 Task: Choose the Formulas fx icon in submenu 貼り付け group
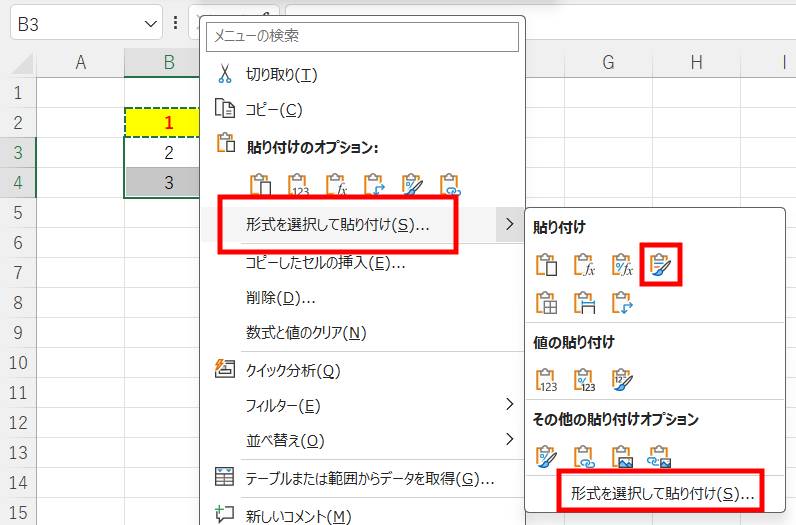pyautogui.click(x=584, y=265)
